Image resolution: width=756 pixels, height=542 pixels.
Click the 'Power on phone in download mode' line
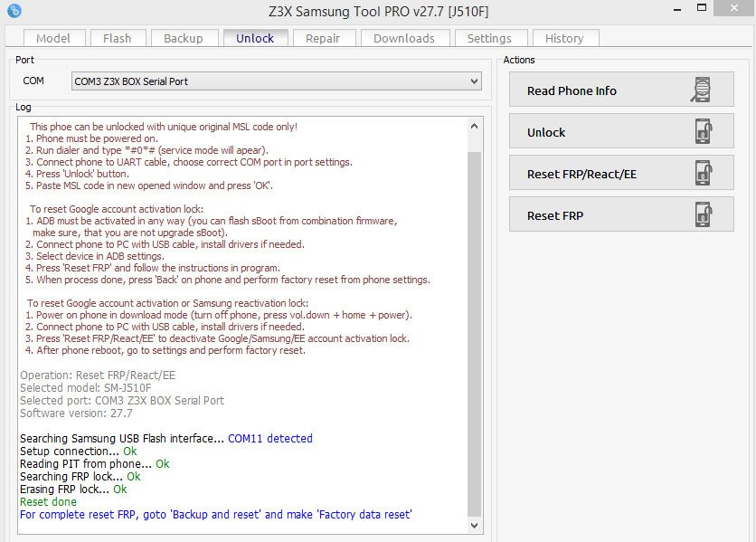219,315
